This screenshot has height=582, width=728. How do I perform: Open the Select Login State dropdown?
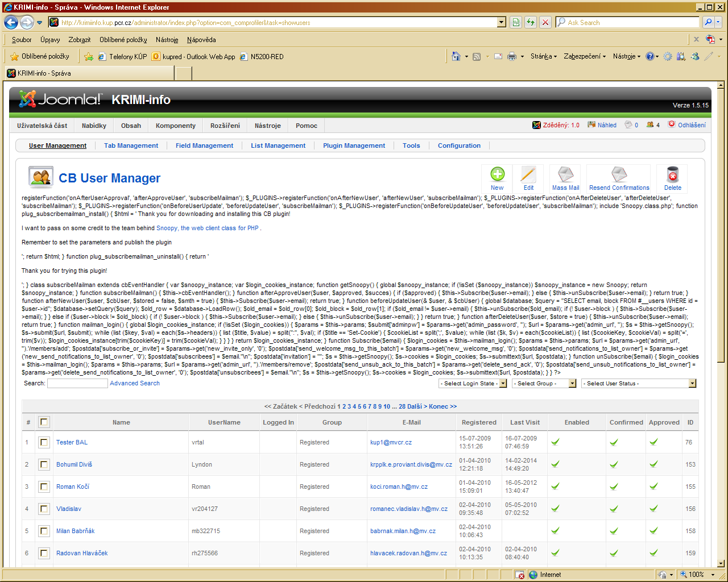473,384
